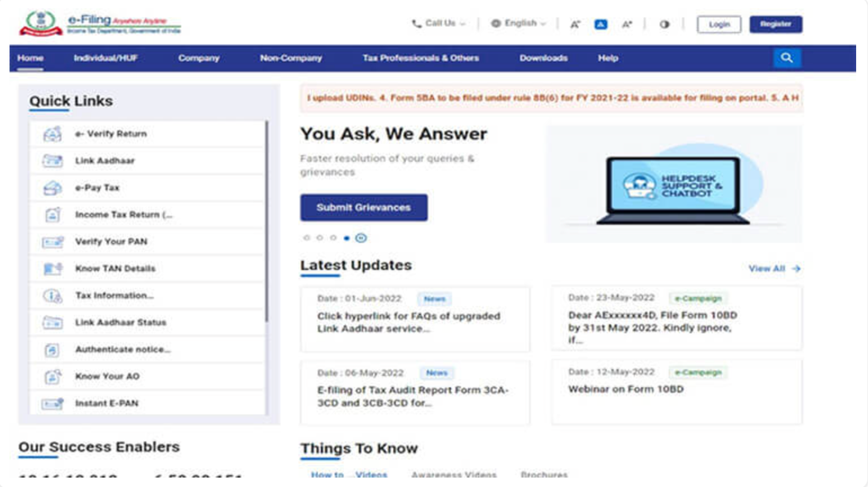Click the Register button
Image resolution: width=868 pixels, height=487 pixels.
click(776, 24)
